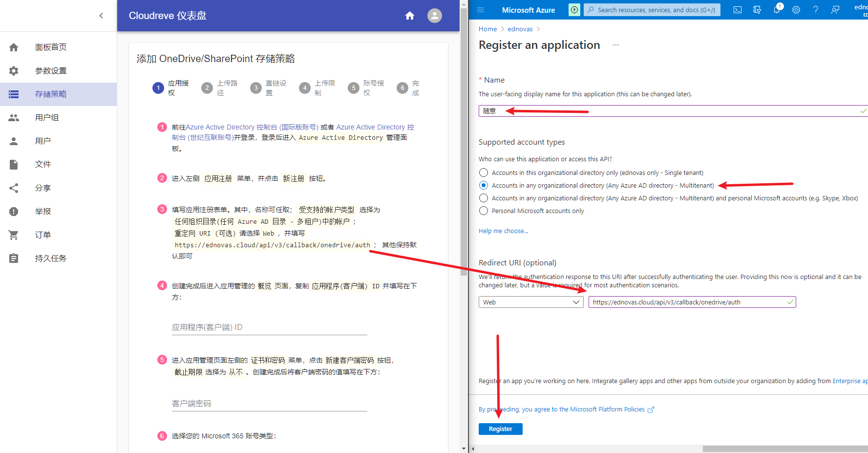Click the home icon in the Cloudreve header
The width and height of the screenshot is (868, 453).
410,16
